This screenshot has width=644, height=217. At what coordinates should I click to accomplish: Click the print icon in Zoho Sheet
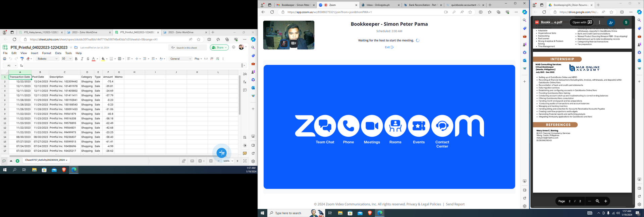tap(4, 59)
